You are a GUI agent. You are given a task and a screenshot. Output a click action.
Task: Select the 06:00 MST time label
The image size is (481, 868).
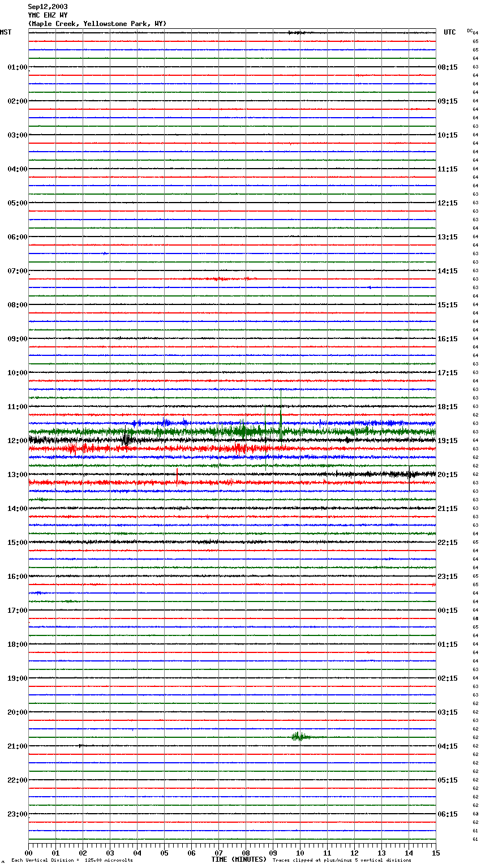(18, 237)
